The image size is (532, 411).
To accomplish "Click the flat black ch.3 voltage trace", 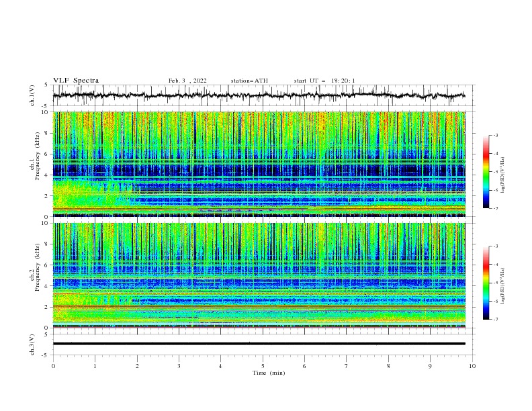I will tap(259, 344).
